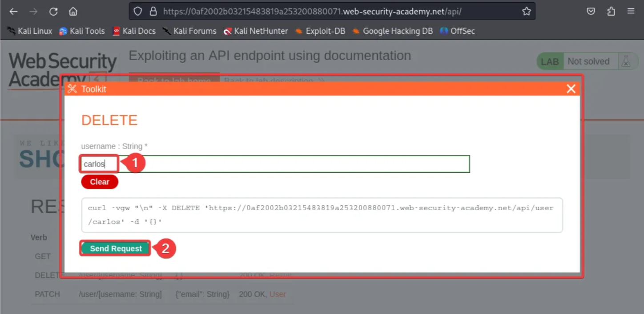Open the browser extensions puzzle icon
Image resolution: width=644 pixels, height=314 pixels.
pyautogui.click(x=611, y=12)
